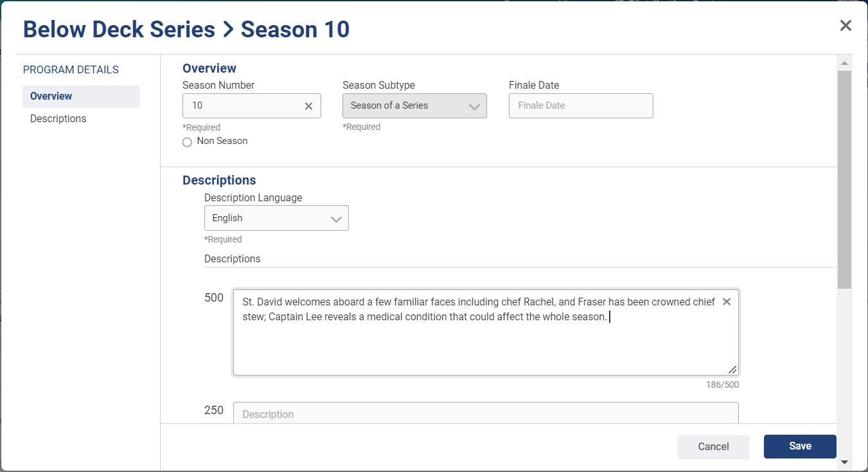Expand the Description Language dropdown
Viewport: 868px width, 472px height.
point(276,219)
